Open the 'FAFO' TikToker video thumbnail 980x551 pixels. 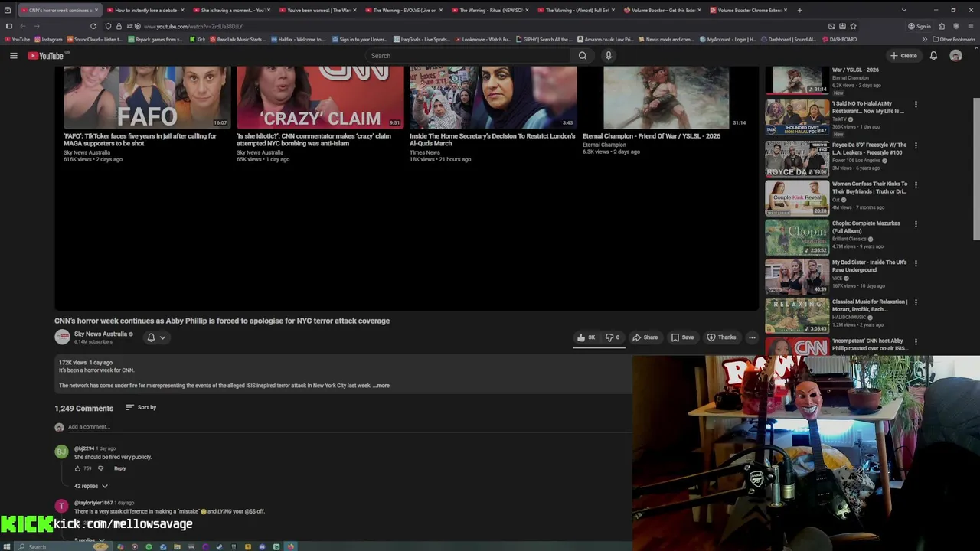[147, 96]
